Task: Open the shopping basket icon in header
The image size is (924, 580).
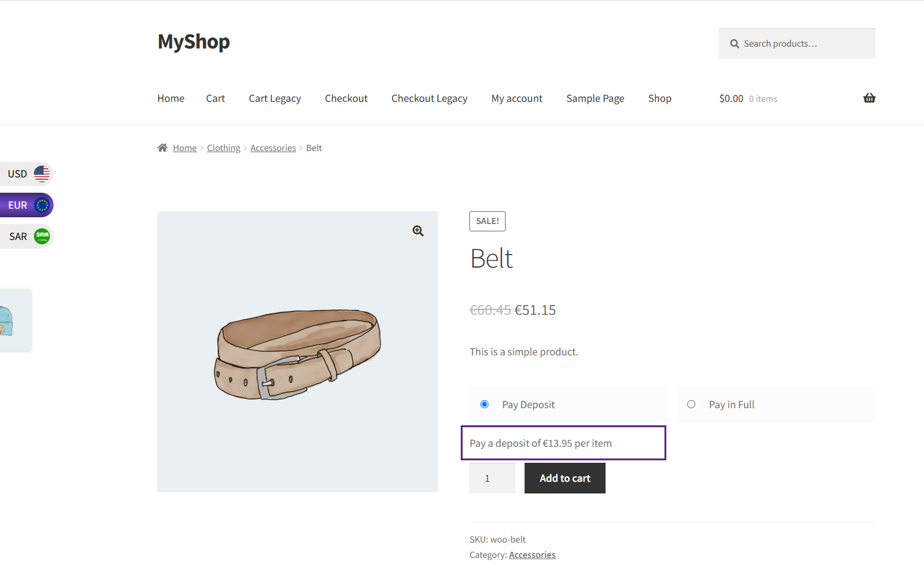Action: (x=869, y=98)
